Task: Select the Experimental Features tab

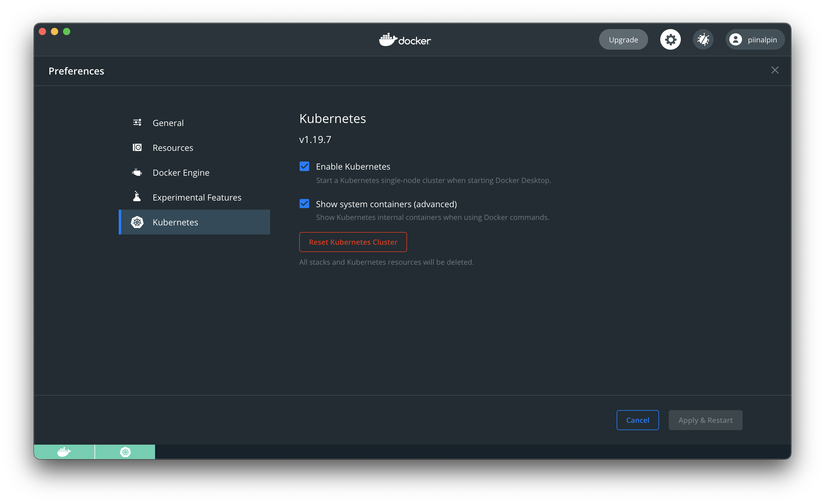Action: [x=194, y=197]
